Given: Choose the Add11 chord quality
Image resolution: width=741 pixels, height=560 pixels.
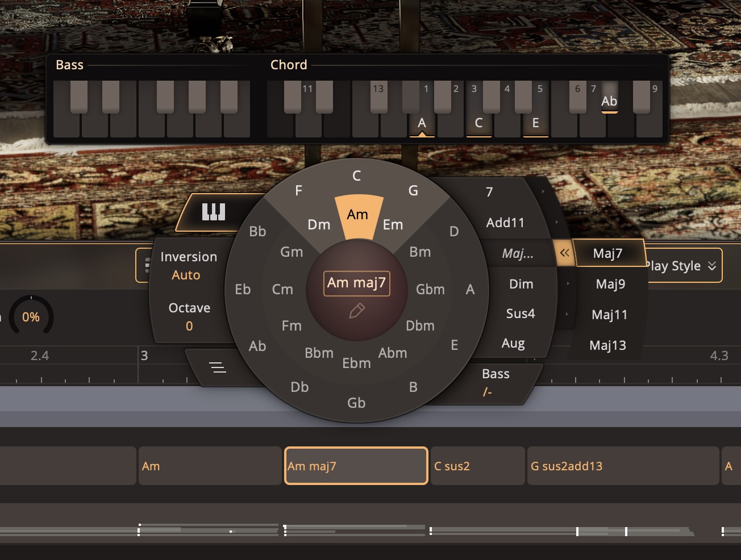Looking at the screenshot, I should tap(505, 223).
